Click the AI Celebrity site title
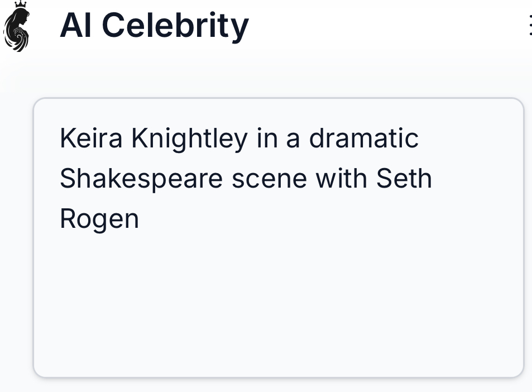The width and height of the screenshot is (532, 392). tap(155, 26)
